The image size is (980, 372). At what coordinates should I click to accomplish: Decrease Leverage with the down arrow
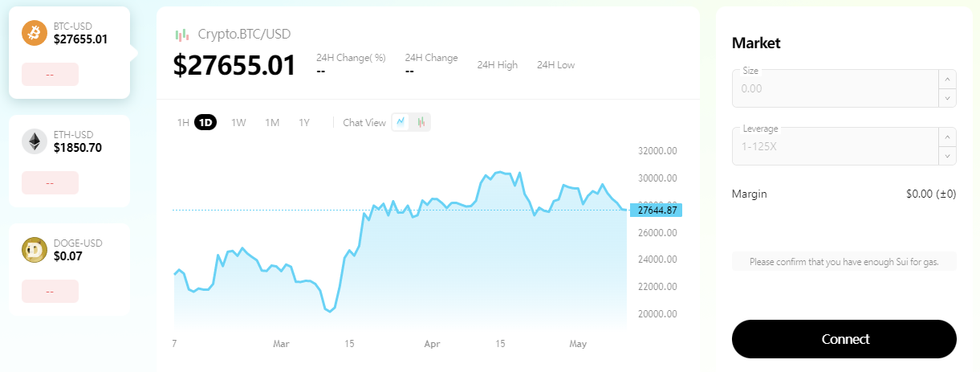947,156
